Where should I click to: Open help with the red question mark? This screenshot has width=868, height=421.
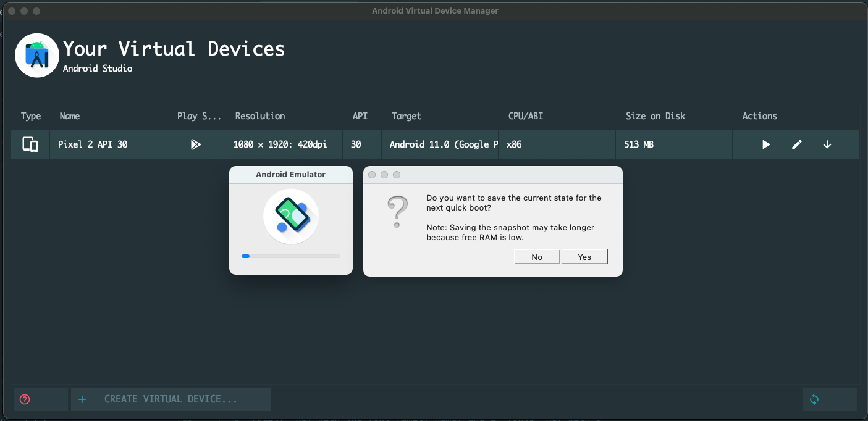(x=25, y=399)
